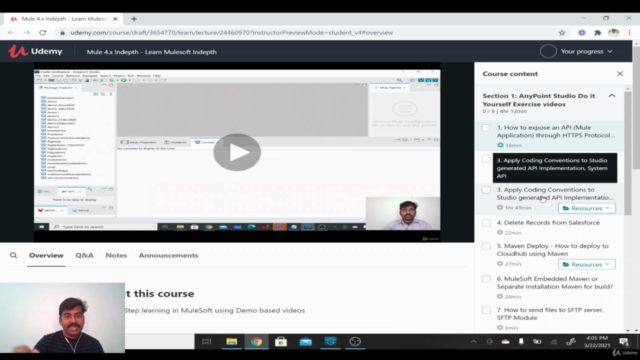Open Resources dropdown for lecture 5 Maven Deploy
The width and height of the screenshot is (640, 360).
point(587,264)
